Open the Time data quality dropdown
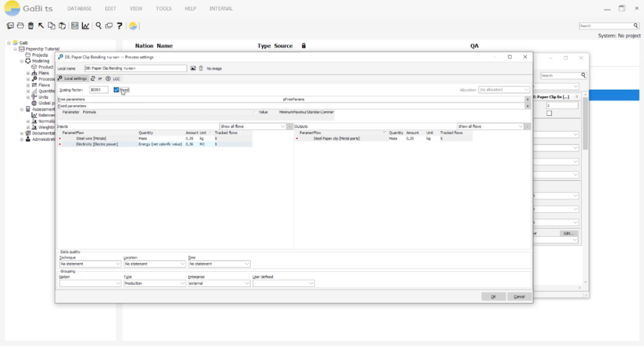 (219, 264)
